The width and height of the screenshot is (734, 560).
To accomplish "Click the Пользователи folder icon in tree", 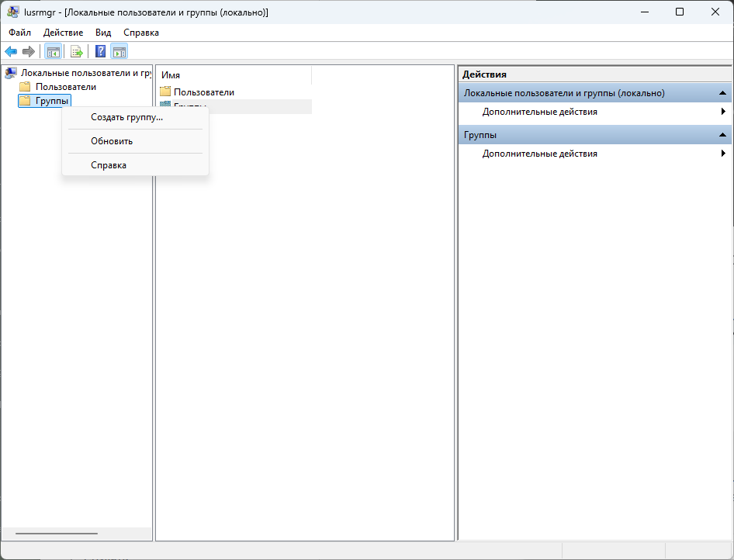I will [x=25, y=87].
